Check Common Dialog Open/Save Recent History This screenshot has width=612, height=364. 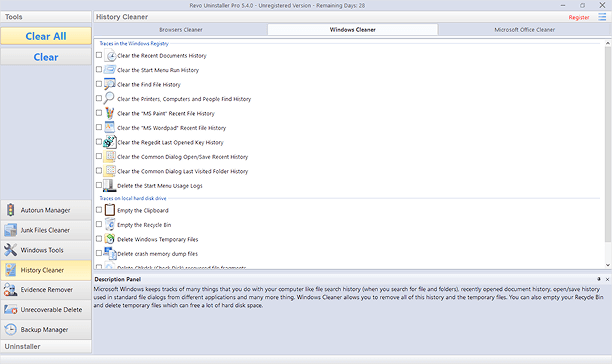click(x=99, y=156)
